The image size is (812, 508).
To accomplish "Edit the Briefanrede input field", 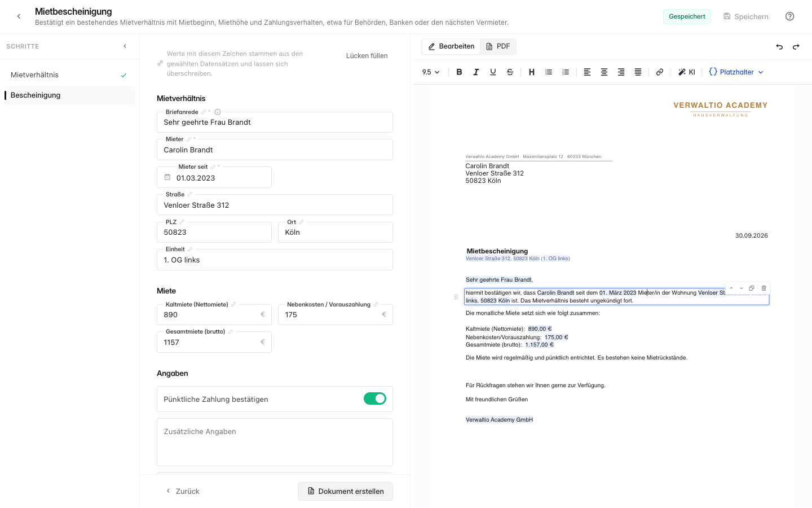I will 275,122.
